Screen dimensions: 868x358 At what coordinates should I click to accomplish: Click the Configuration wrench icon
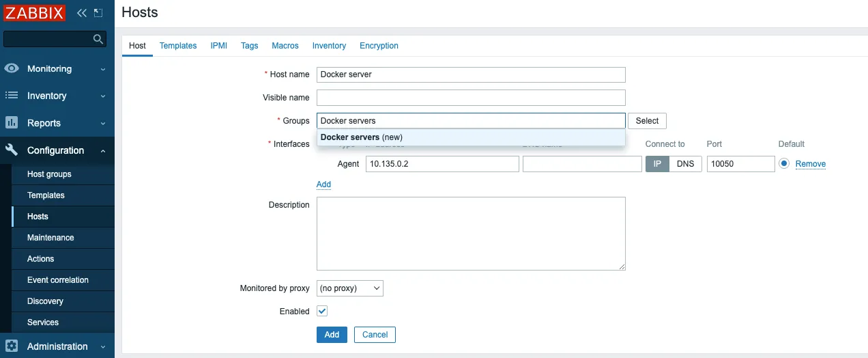pyautogui.click(x=12, y=150)
